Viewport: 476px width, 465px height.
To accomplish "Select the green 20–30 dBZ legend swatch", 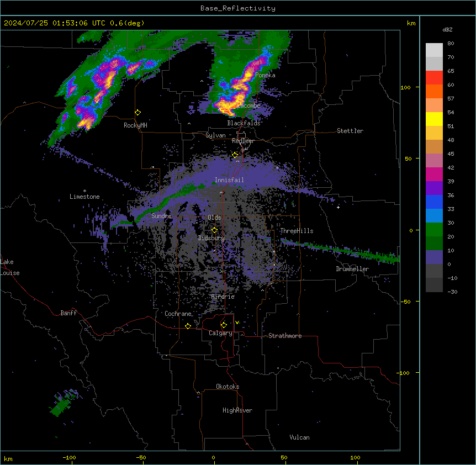I will click(434, 230).
